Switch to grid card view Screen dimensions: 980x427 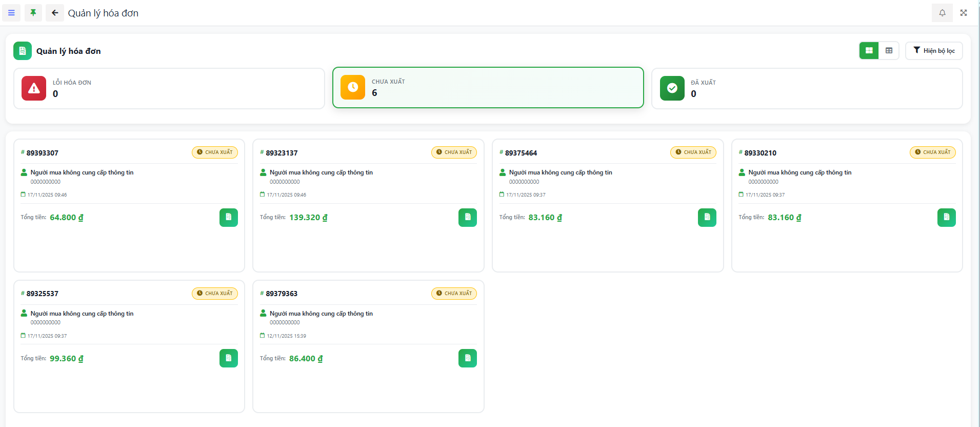coord(869,51)
